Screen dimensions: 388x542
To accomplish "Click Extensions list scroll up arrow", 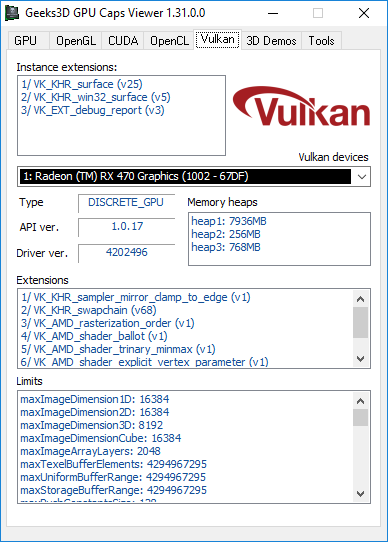I will click(x=360, y=299).
